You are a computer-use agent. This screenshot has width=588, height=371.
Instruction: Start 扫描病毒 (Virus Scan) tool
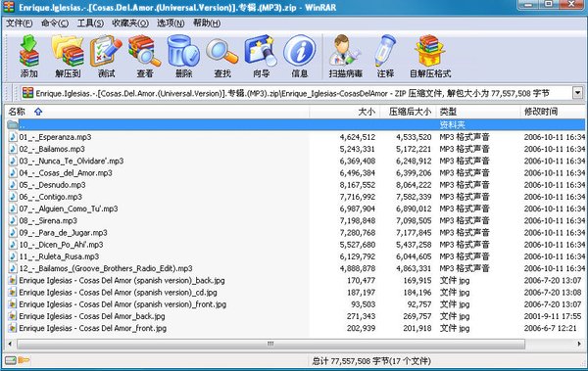point(345,51)
